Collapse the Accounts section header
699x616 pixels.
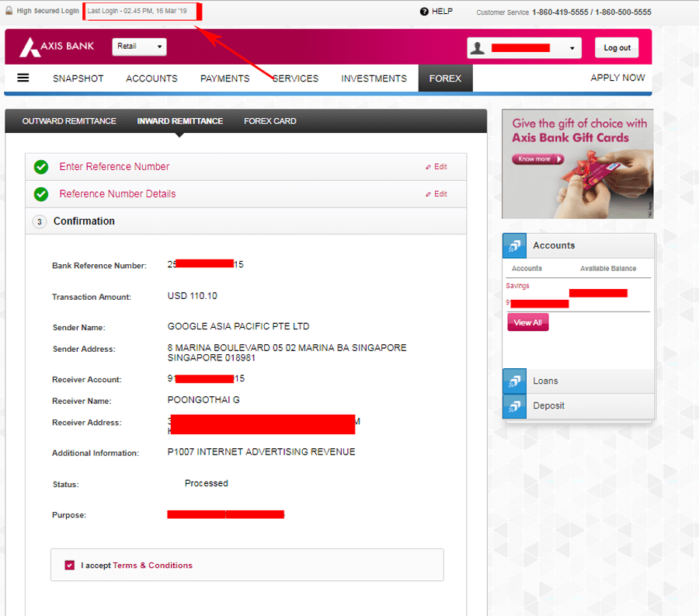(x=579, y=245)
